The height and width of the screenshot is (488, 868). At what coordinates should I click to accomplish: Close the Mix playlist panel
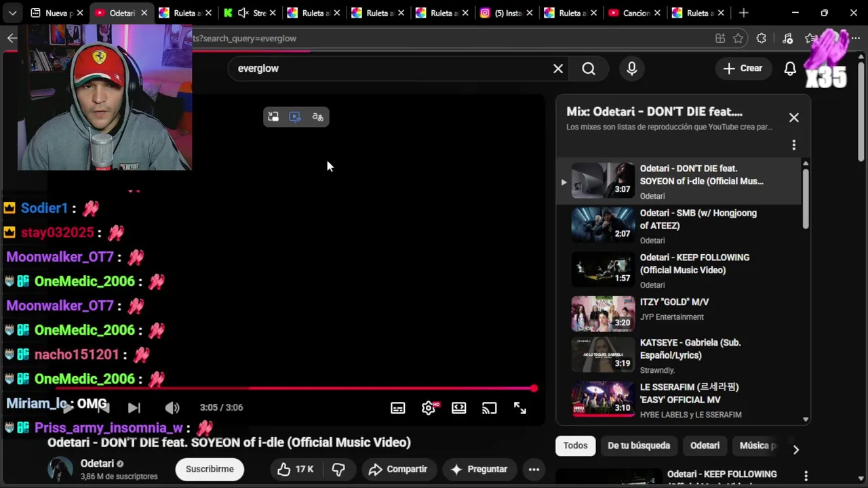794,117
